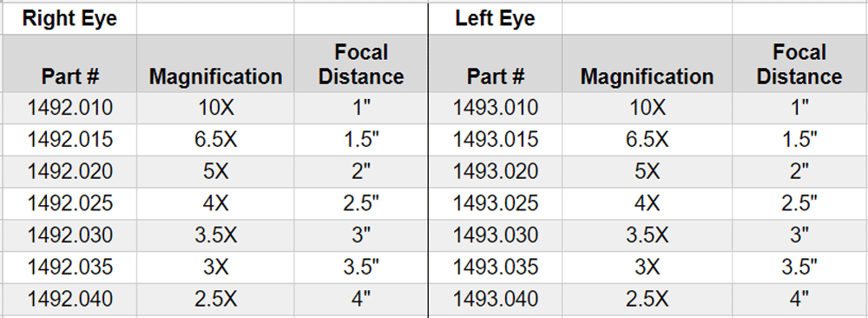The image size is (868, 318).
Task: Click the 2.5X magnification for part 1492.040
Action: (215, 299)
